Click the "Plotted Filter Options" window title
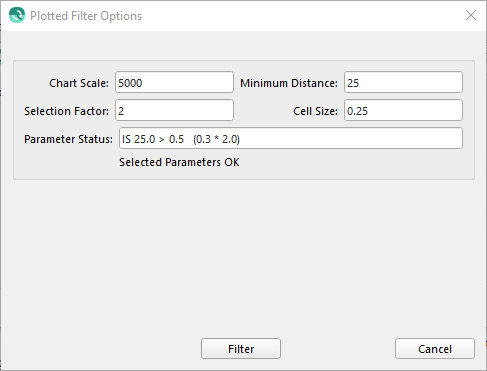 click(86, 16)
